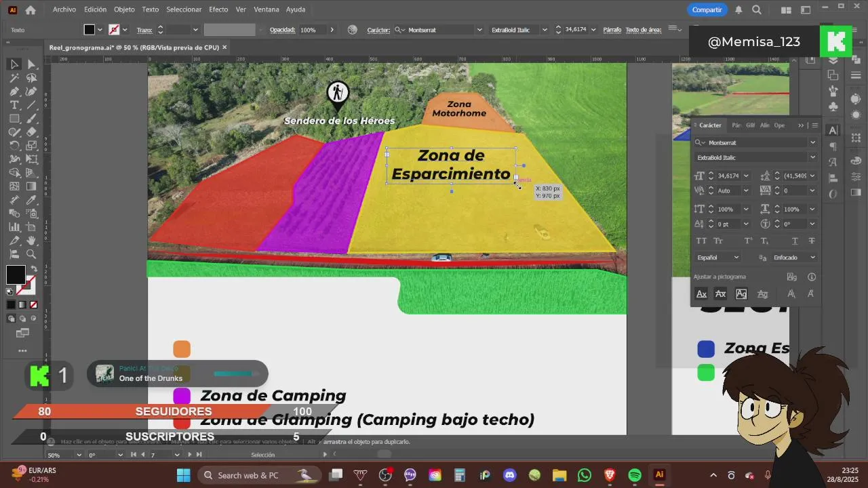Select the Artboard tool

pyautogui.click(x=31, y=227)
